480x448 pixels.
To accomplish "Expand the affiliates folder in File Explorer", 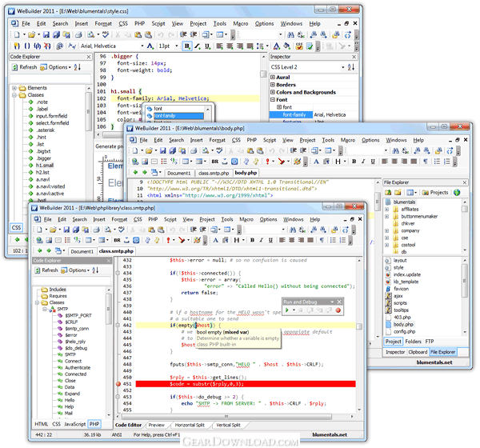I will coord(386,210).
